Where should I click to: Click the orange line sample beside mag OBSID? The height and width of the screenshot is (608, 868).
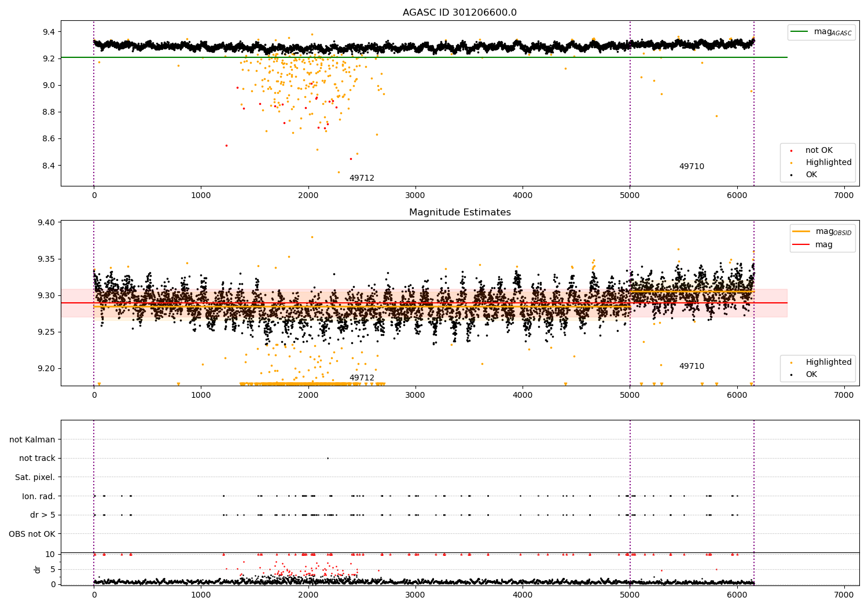tap(801, 232)
